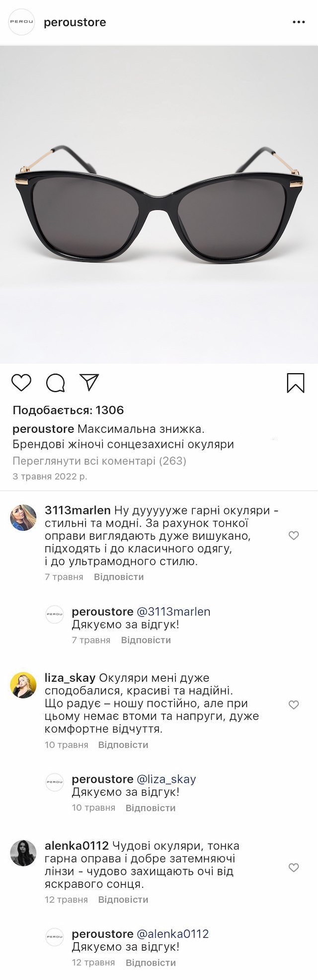Like the comment by 3113marlen
The height and width of the screenshot is (980, 318).
coord(294,535)
